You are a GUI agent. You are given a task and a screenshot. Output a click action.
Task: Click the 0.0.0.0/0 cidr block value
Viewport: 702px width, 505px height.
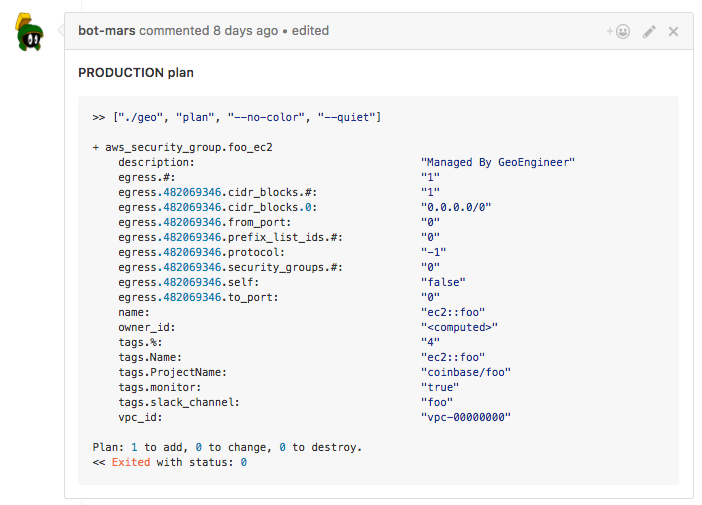[x=456, y=207]
